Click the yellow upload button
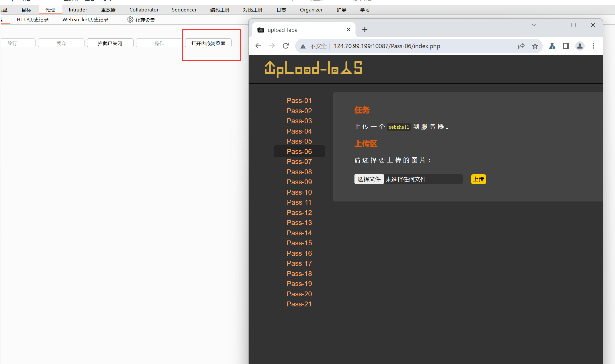This screenshot has width=615, height=364. pyautogui.click(x=478, y=179)
